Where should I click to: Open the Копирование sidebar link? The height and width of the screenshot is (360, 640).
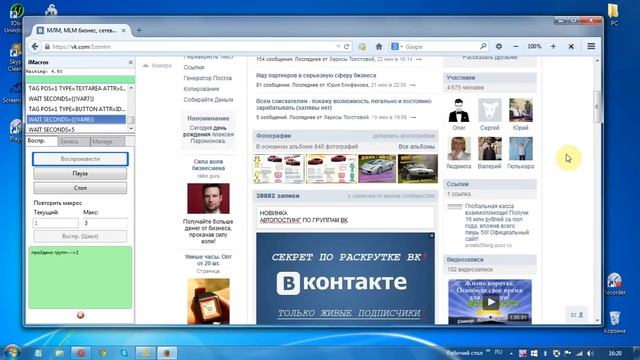[x=201, y=89]
